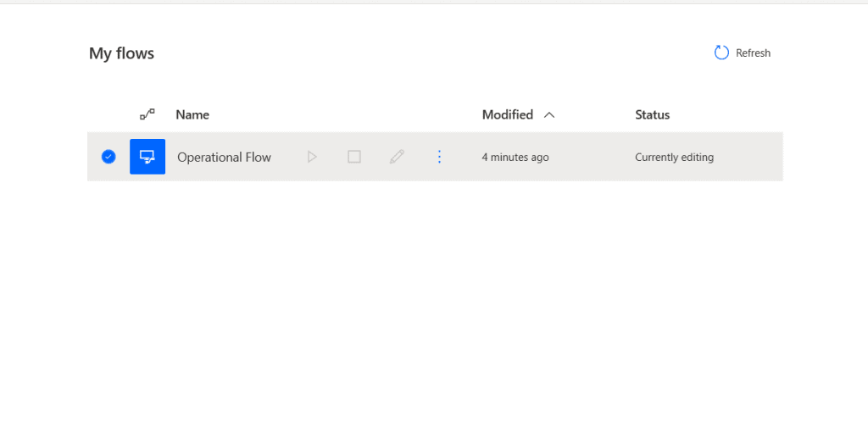
Task: Edit Operational Flow using the pencil icon
Action: click(x=397, y=157)
